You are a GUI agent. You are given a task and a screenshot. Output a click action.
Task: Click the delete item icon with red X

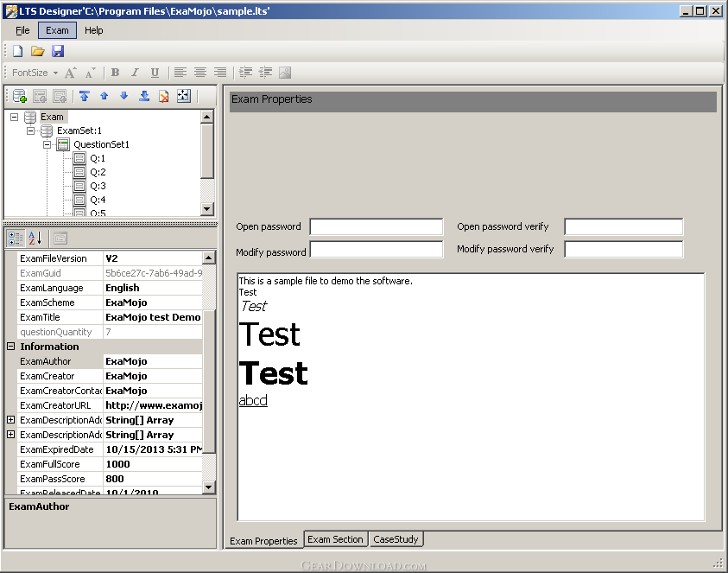[163, 96]
